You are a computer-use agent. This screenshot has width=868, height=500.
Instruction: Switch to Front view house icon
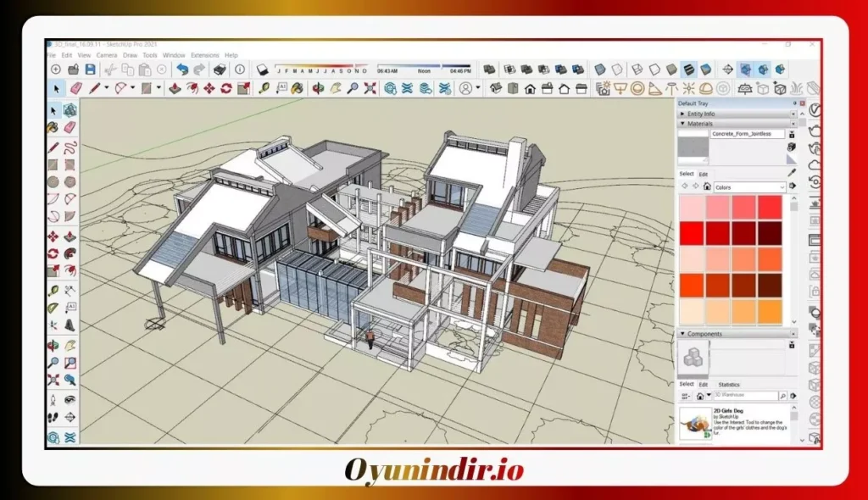[530, 89]
